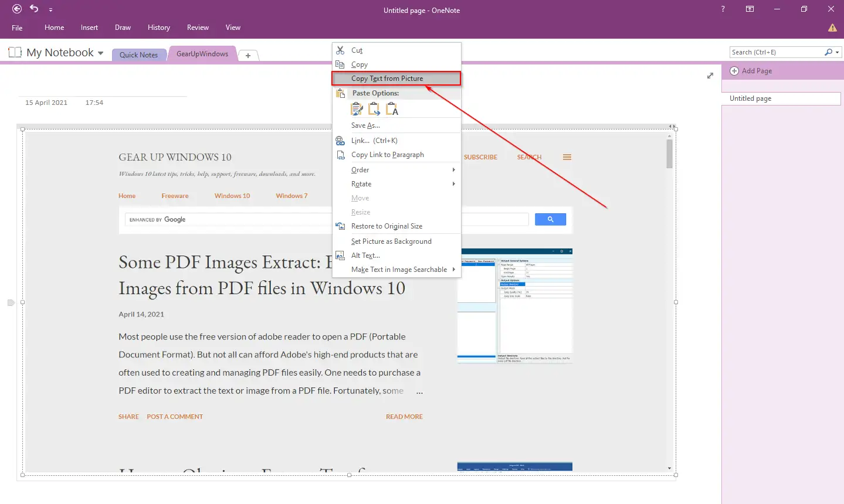
Task: Open the Help question mark
Action: tap(723, 9)
